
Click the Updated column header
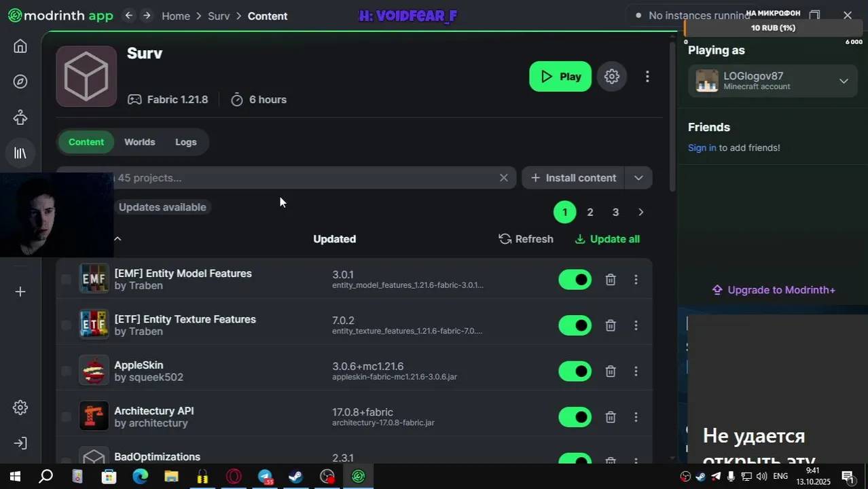point(334,239)
